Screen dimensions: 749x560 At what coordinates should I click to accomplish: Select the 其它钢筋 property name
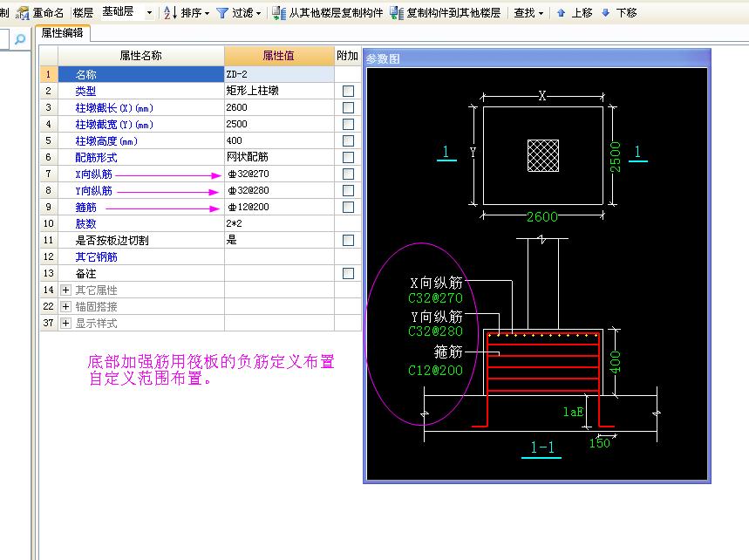pyautogui.click(x=96, y=256)
